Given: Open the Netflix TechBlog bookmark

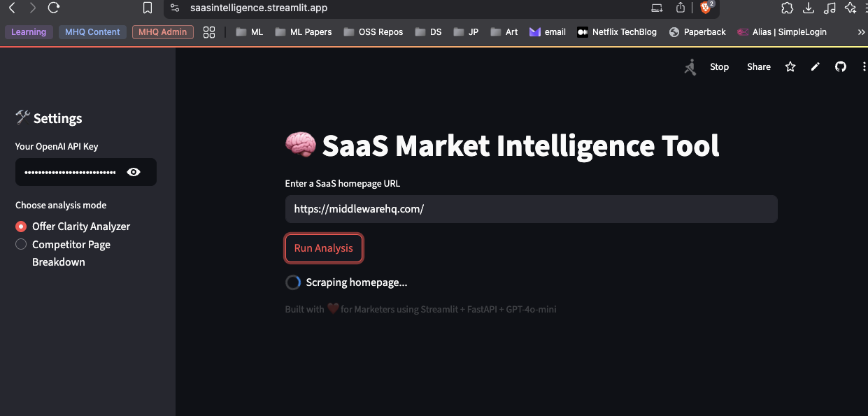Looking at the screenshot, I should tap(617, 32).
